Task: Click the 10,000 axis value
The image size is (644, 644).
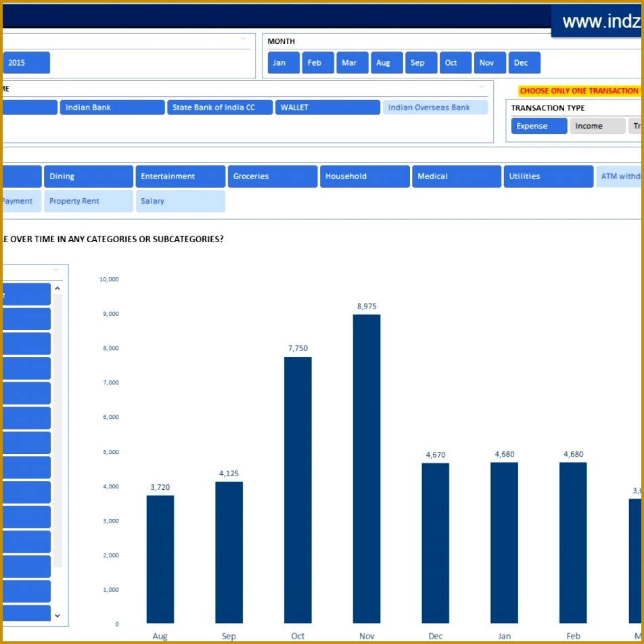Action: [110, 279]
